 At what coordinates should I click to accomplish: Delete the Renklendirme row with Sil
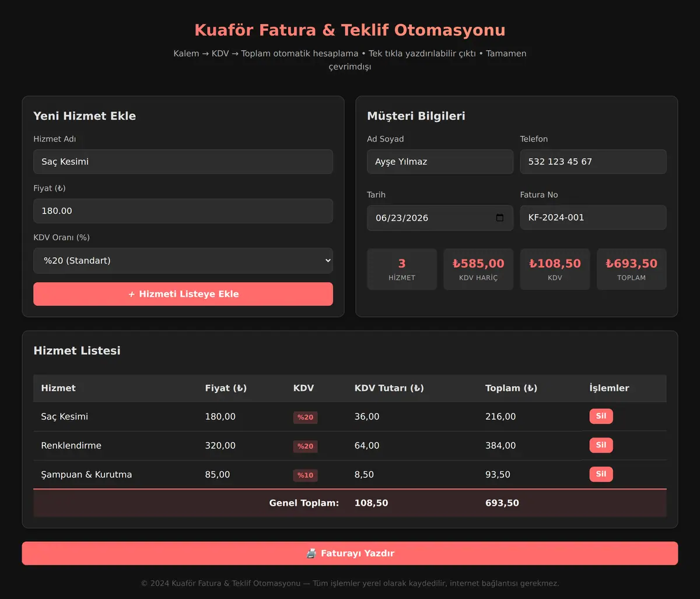(x=601, y=445)
